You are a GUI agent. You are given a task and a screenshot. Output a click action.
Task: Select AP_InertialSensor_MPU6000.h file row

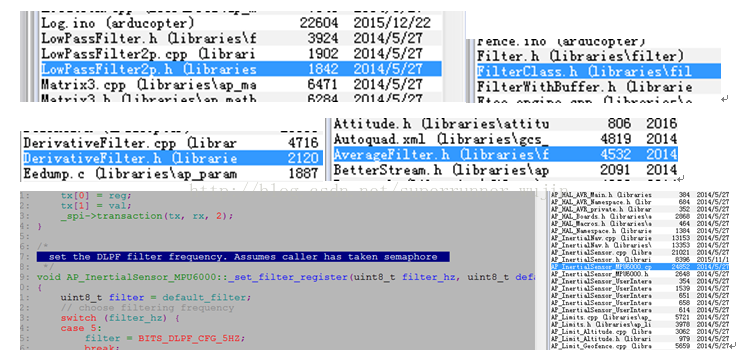click(640, 274)
